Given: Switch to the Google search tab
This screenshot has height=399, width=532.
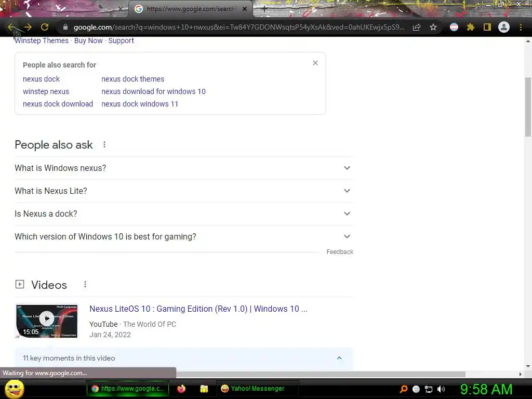Looking at the screenshot, I should (190, 9).
